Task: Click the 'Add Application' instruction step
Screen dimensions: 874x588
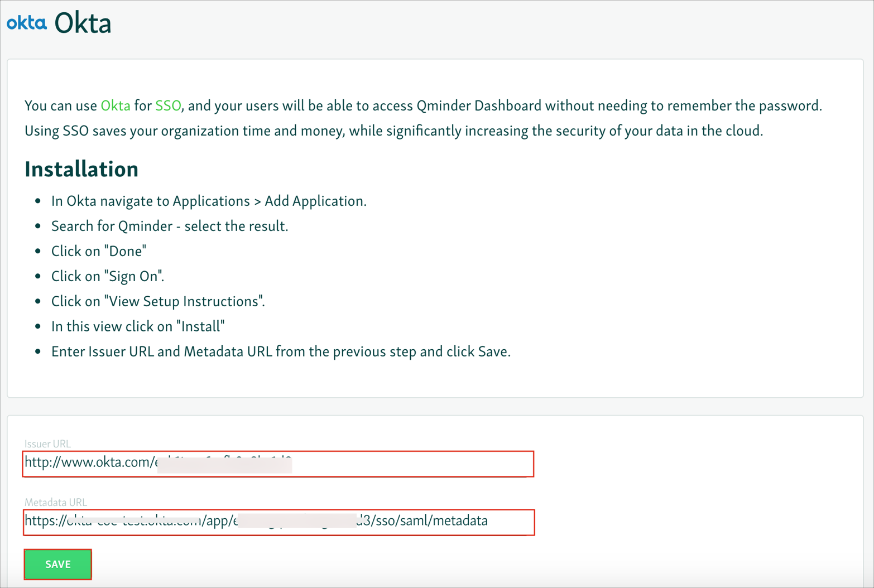Action: click(x=209, y=201)
